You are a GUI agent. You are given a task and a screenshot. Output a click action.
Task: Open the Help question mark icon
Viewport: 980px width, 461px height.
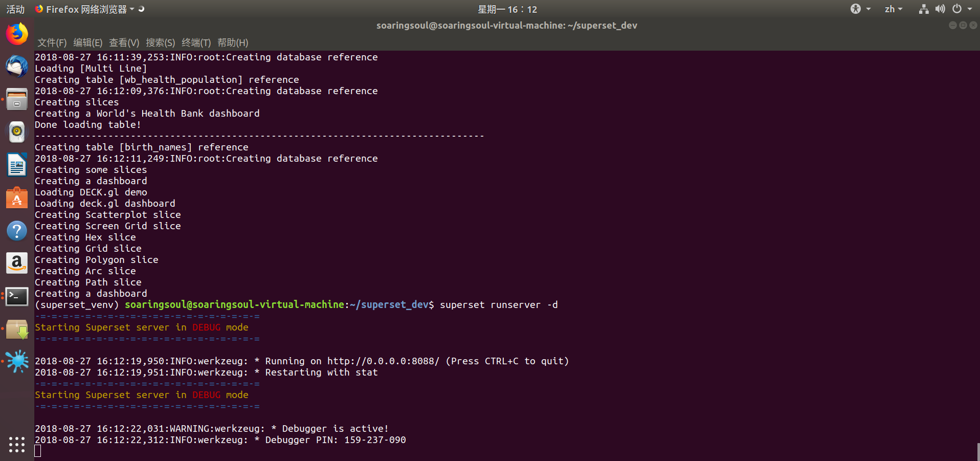pyautogui.click(x=17, y=231)
